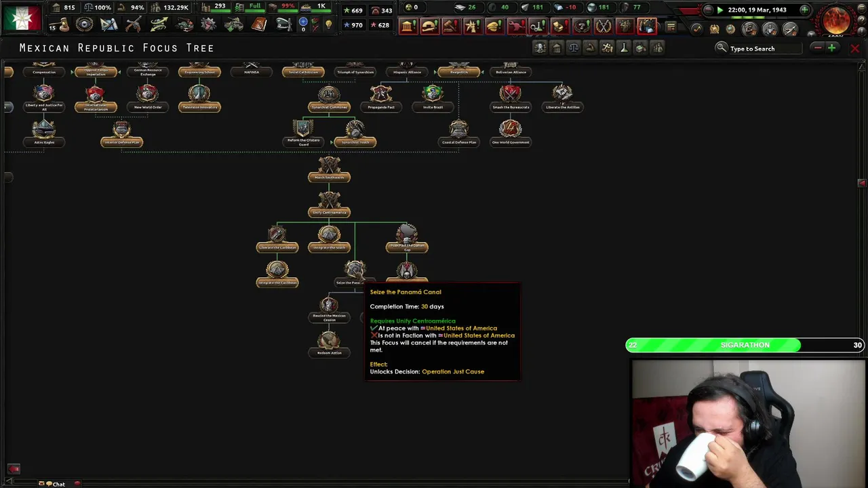The height and width of the screenshot is (488, 868).
Task: Select the Aztec Eagles focus
Action: click(44, 134)
